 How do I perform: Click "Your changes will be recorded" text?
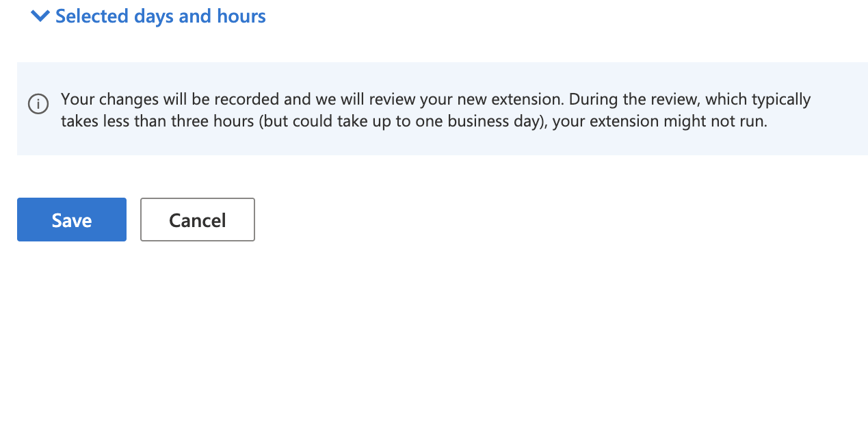(170, 99)
